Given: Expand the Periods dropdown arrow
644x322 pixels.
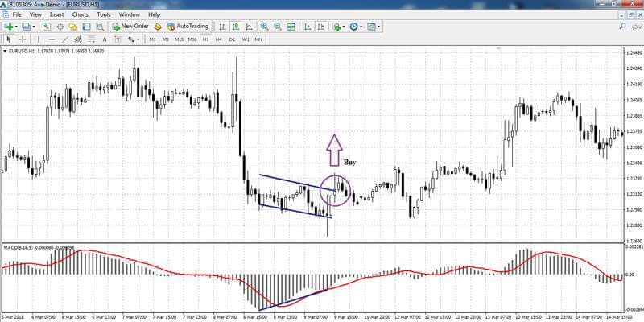Looking at the screenshot, I should point(361,27).
